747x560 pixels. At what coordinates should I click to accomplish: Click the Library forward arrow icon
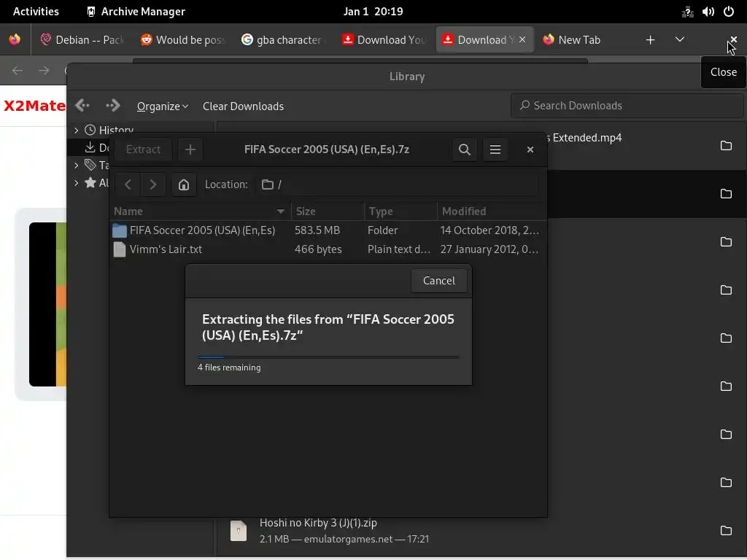[x=113, y=105]
